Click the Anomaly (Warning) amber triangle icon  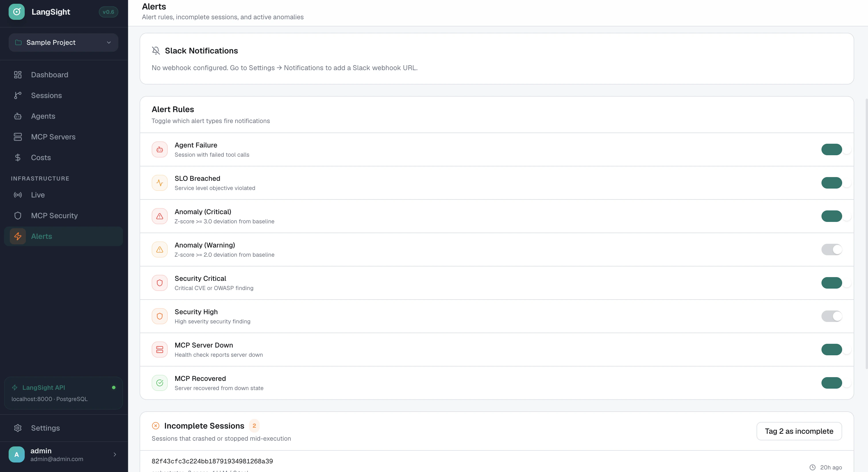coord(160,250)
